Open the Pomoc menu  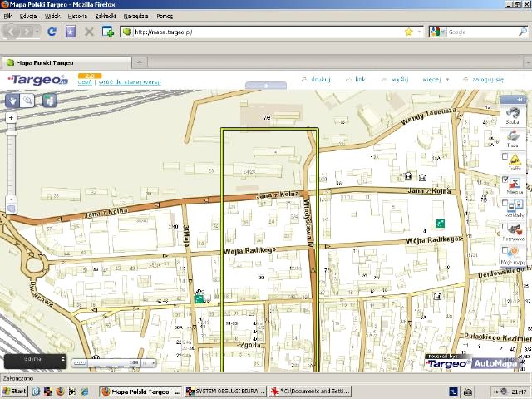165,16
